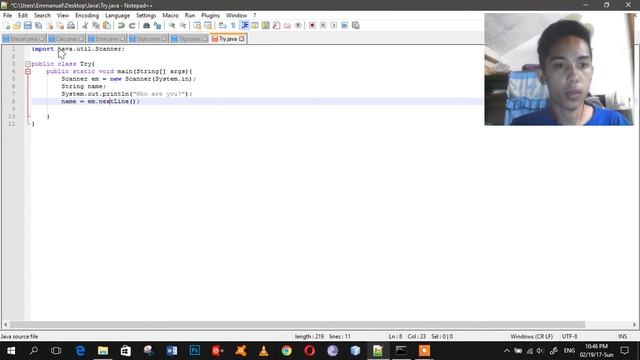Toggle Show All Characters paragraph icon
This screenshot has width=640, height=360.
[233, 25]
